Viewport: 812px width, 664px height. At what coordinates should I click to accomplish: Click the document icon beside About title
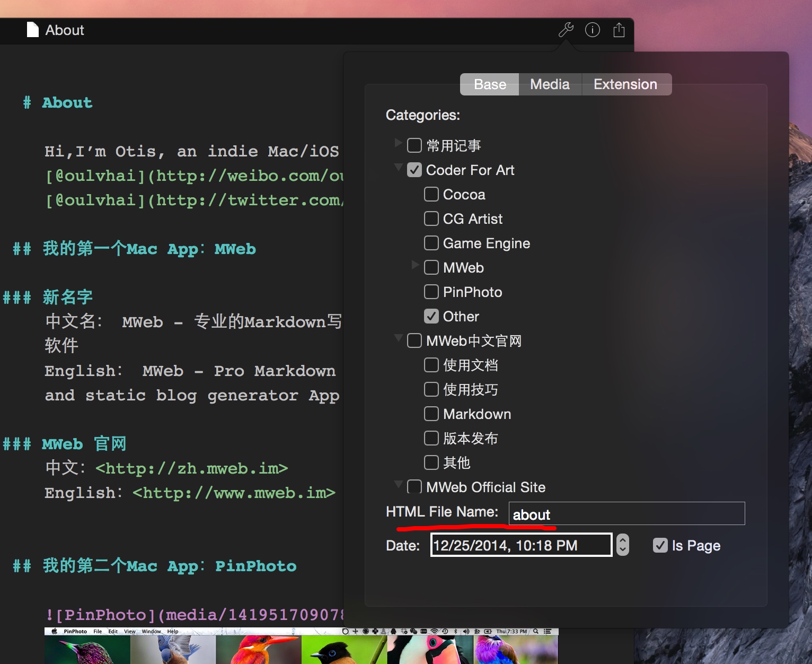pyautogui.click(x=33, y=30)
